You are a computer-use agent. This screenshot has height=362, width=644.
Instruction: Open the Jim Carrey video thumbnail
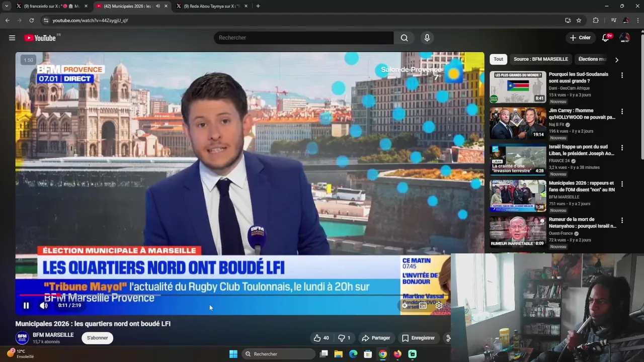point(518,123)
